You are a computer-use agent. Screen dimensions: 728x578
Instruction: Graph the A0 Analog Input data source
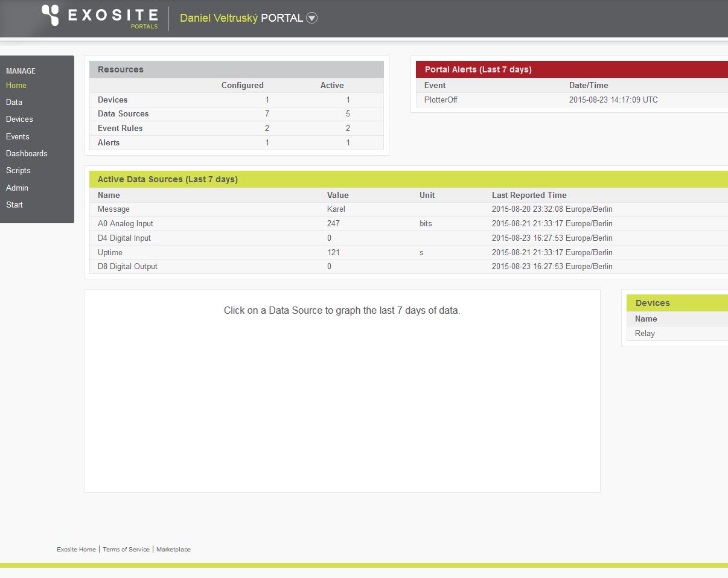tap(126, 224)
